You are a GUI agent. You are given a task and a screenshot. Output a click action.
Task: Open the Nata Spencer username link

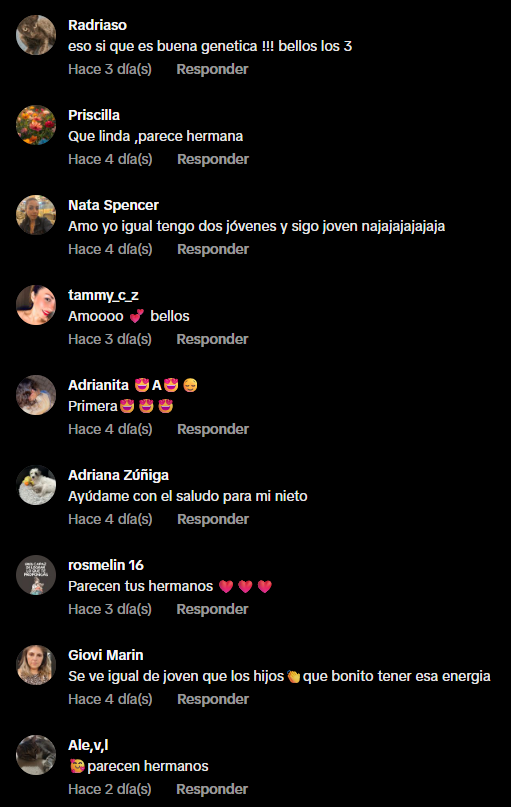[113, 205]
